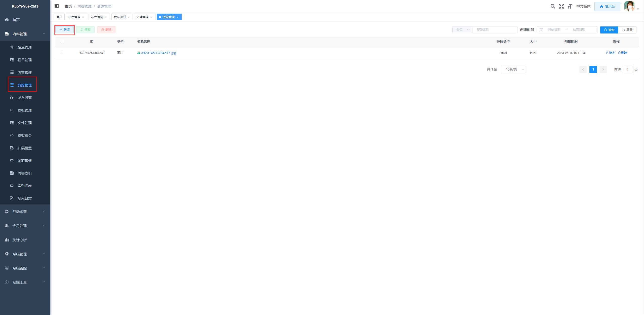Check the row for 439741257867333
Screen dimensions: 644x315
[62, 53]
